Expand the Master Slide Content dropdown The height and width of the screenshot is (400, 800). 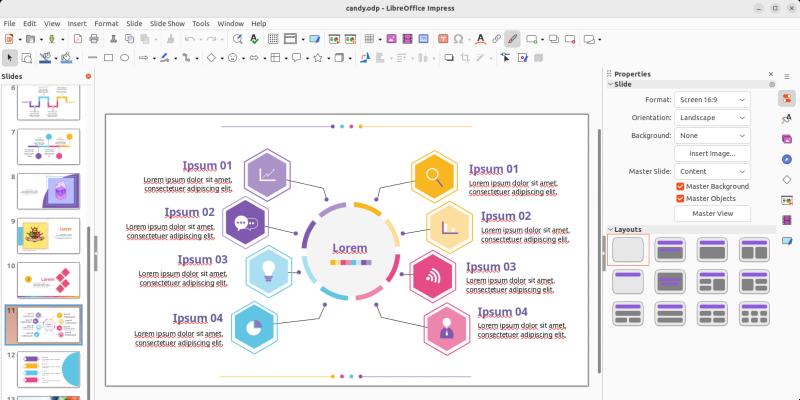pyautogui.click(x=712, y=171)
